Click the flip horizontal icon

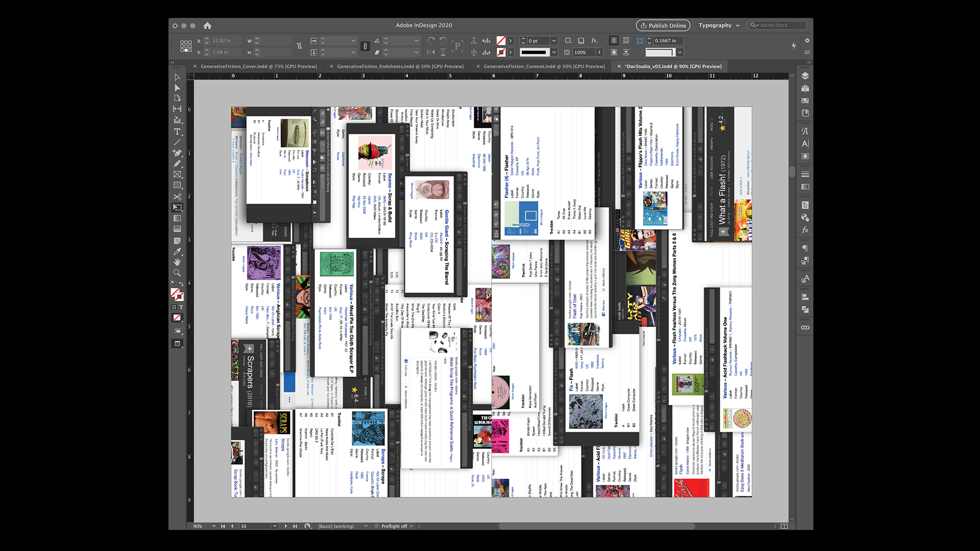(431, 52)
